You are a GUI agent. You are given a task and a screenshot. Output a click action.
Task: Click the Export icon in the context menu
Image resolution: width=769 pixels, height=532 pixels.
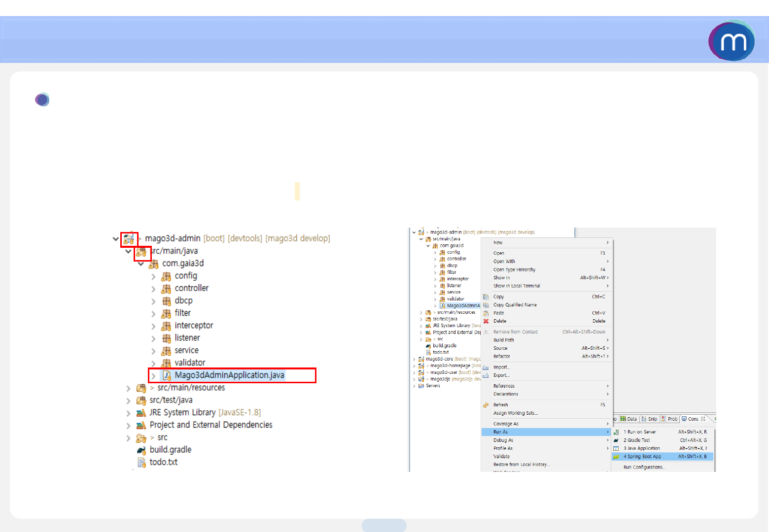click(x=486, y=375)
